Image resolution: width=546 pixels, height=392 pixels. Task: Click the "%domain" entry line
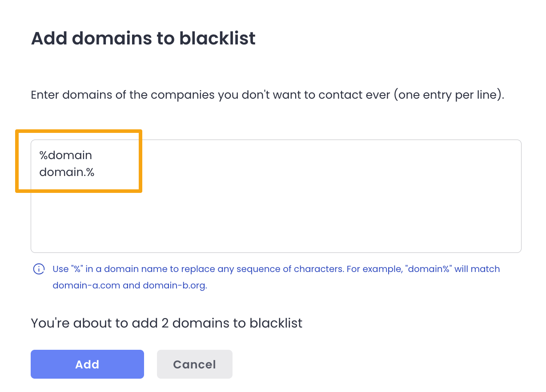pyautogui.click(x=66, y=156)
